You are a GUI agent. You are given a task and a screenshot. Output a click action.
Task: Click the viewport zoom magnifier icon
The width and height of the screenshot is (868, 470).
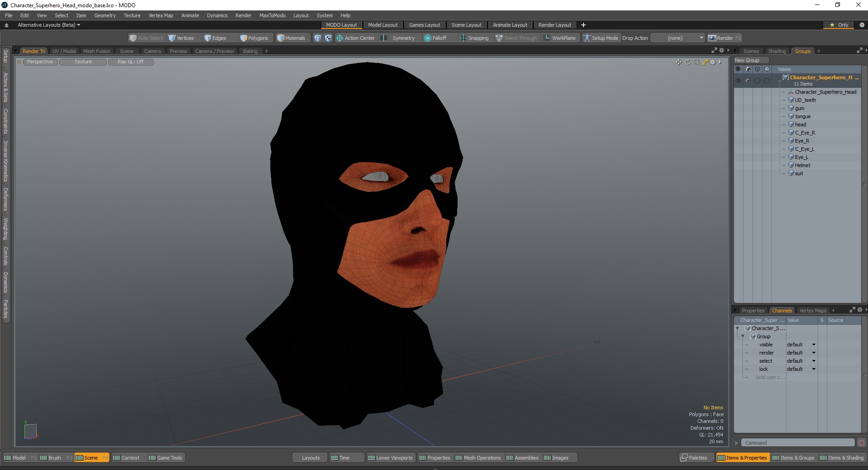tap(696, 62)
